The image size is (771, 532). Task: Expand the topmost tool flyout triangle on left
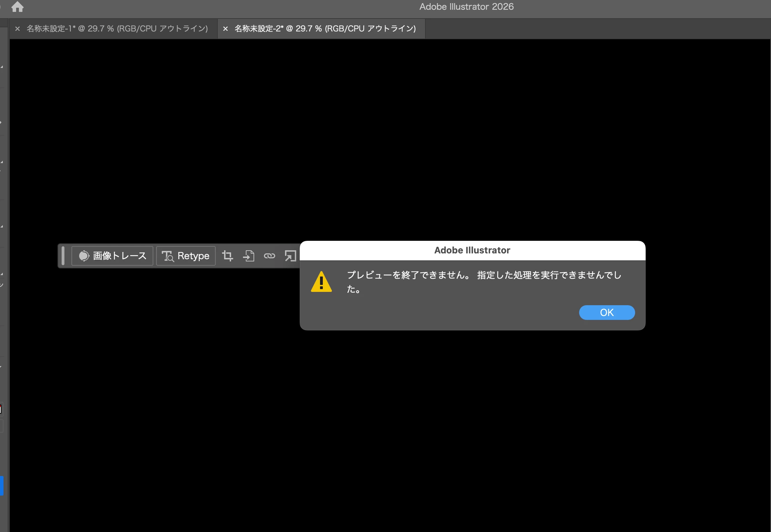click(x=2, y=66)
